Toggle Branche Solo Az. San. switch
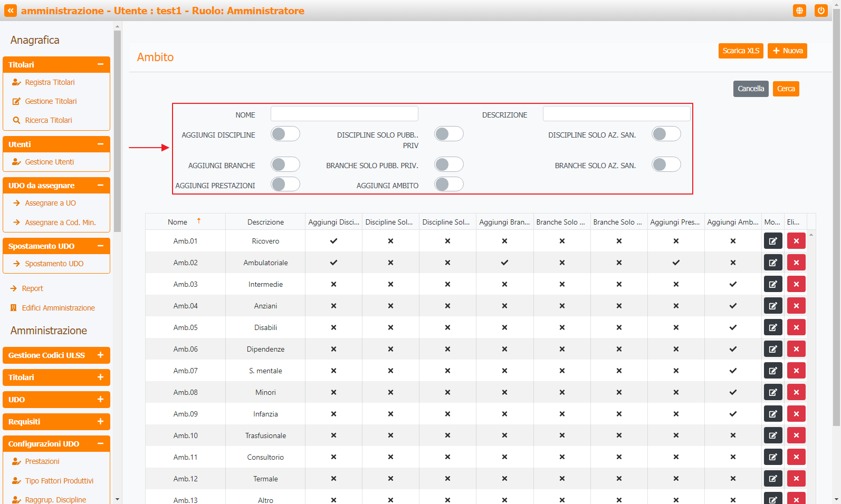The image size is (841, 504). click(x=666, y=164)
